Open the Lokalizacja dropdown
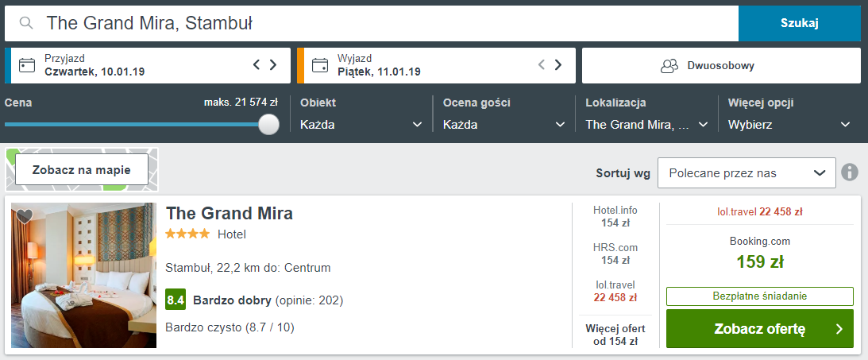The width and height of the screenshot is (868, 360). pyautogui.click(x=647, y=125)
